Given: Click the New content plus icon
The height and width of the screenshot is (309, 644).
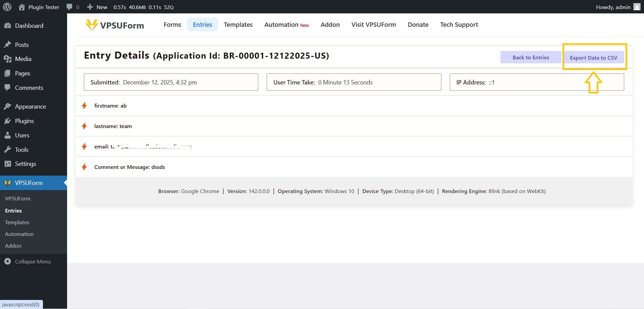Looking at the screenshot, I should click(90, 7).
